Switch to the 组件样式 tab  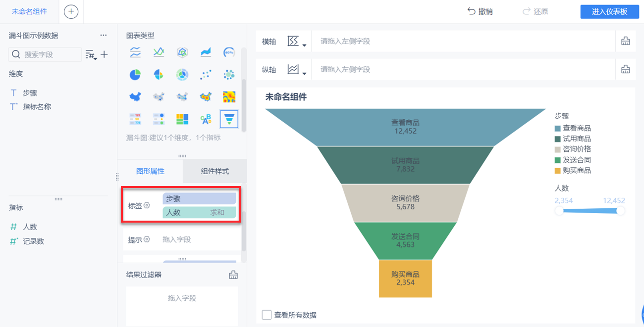pos(215,171)
